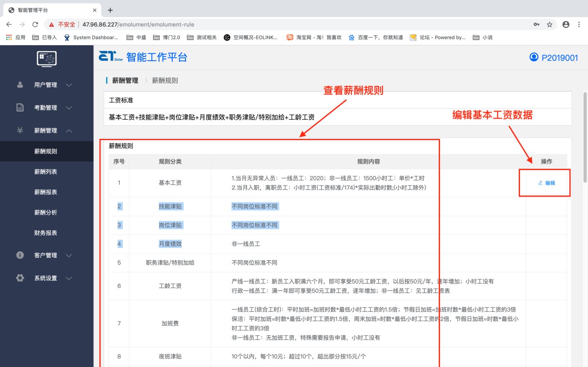Screen dimensions: 588x367
Task: Click the saved password key icon
Action: click(536, 24)
